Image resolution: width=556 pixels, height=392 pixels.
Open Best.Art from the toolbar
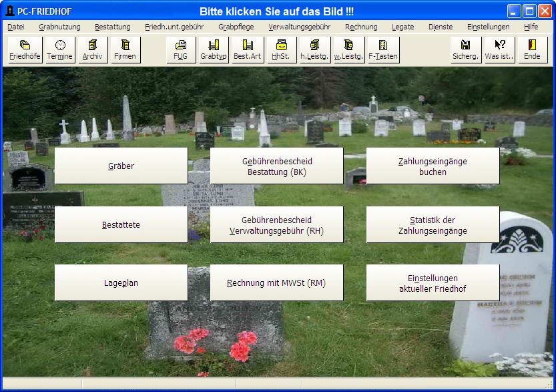pyautogui.click(x=247, y=50)
